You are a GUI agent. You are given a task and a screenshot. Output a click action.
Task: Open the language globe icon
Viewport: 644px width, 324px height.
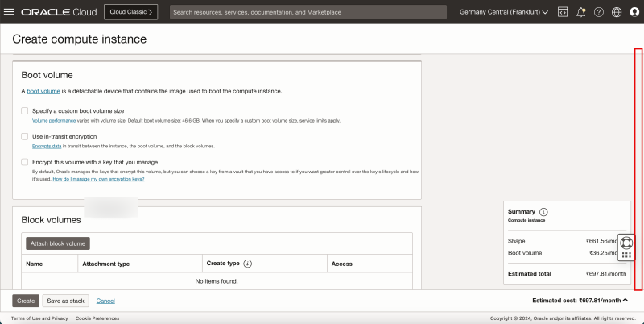617,12
